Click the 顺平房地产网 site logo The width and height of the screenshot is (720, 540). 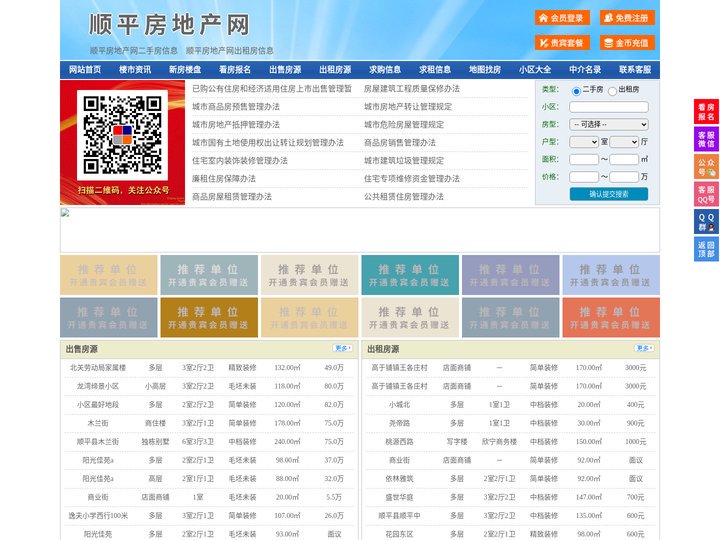169,25
